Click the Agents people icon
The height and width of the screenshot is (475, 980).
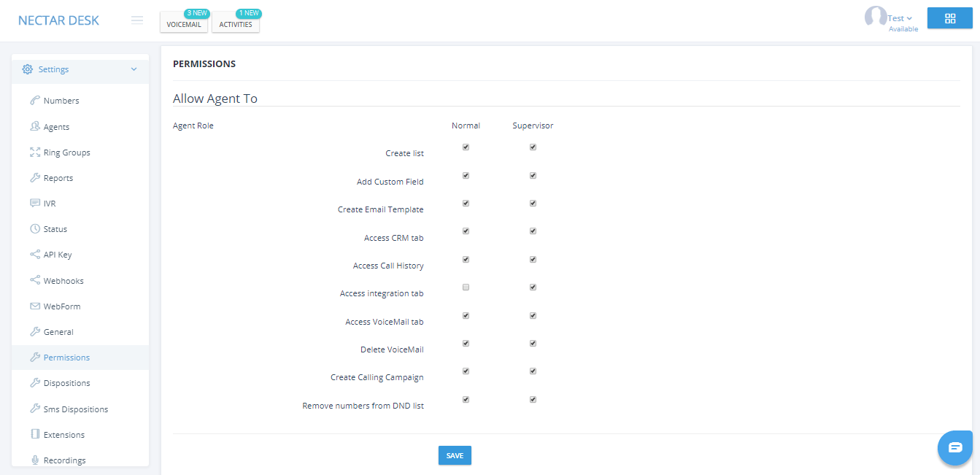(34, 126)
